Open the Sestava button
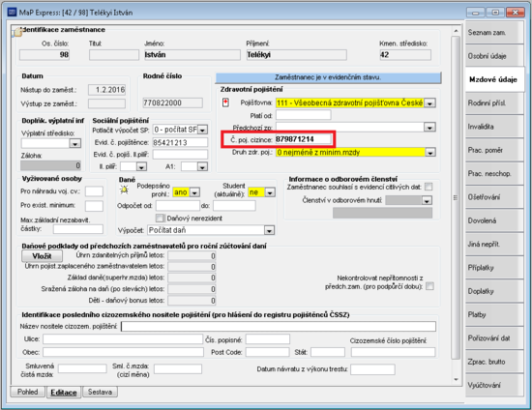Screen dimensions: 532x410 click(100, 392)
